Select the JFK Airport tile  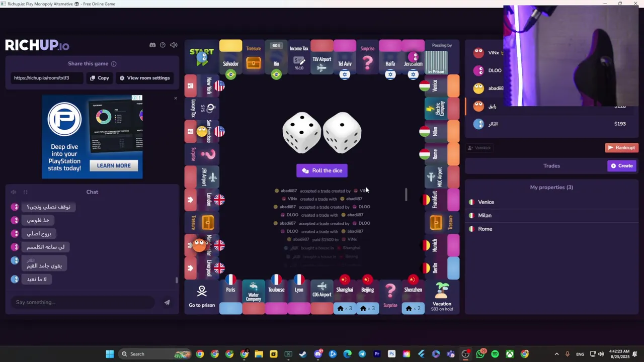tap(202, 177)
